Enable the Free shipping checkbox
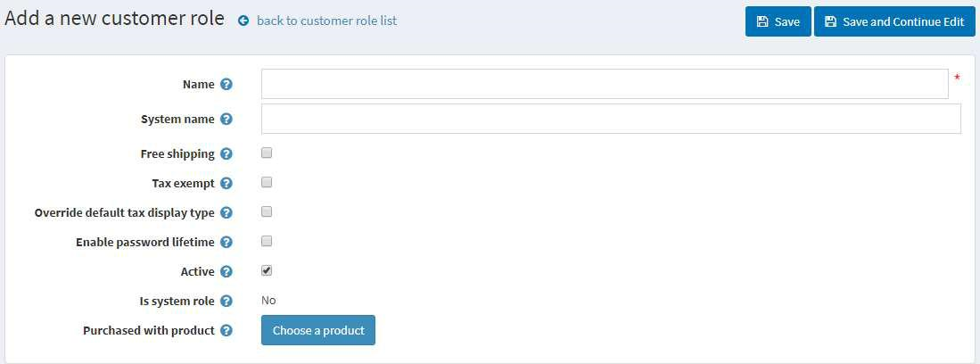This screenshot has height=364, width=980. point(267,153)
